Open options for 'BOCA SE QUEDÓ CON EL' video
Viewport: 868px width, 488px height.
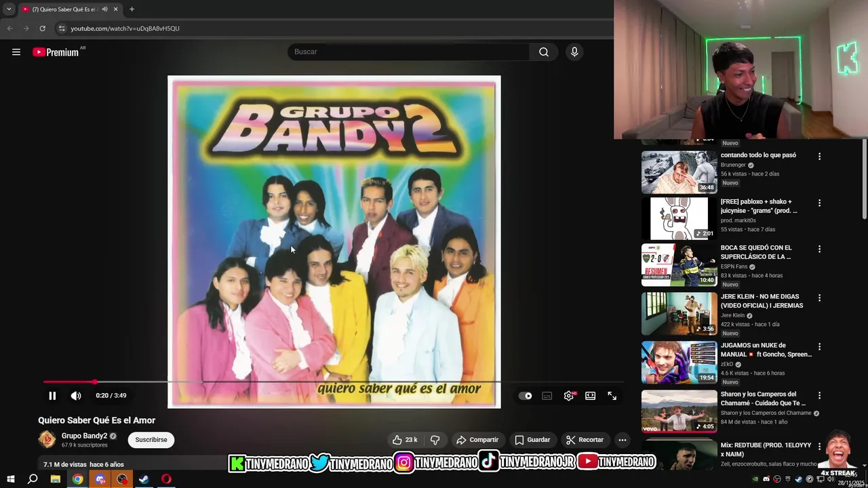[819, 249]
